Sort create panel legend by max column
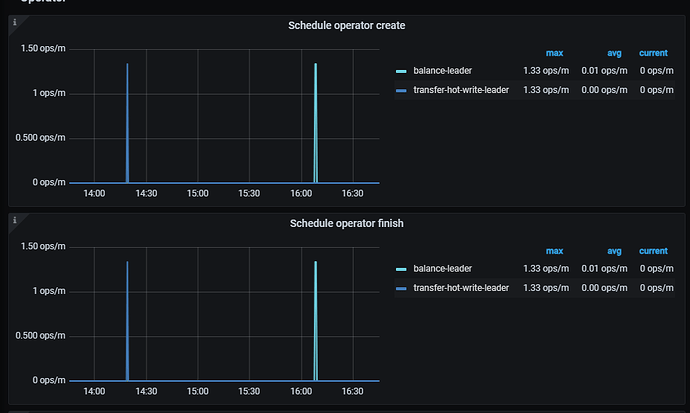Screen dimensions: 690x413 tap(554, 53)
